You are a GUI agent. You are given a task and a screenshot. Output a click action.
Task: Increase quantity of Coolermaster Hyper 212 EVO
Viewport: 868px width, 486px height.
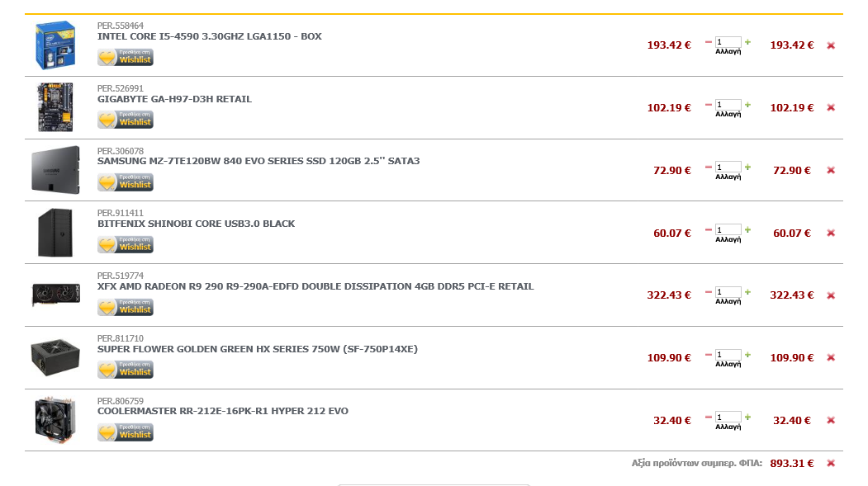(747, 417)
